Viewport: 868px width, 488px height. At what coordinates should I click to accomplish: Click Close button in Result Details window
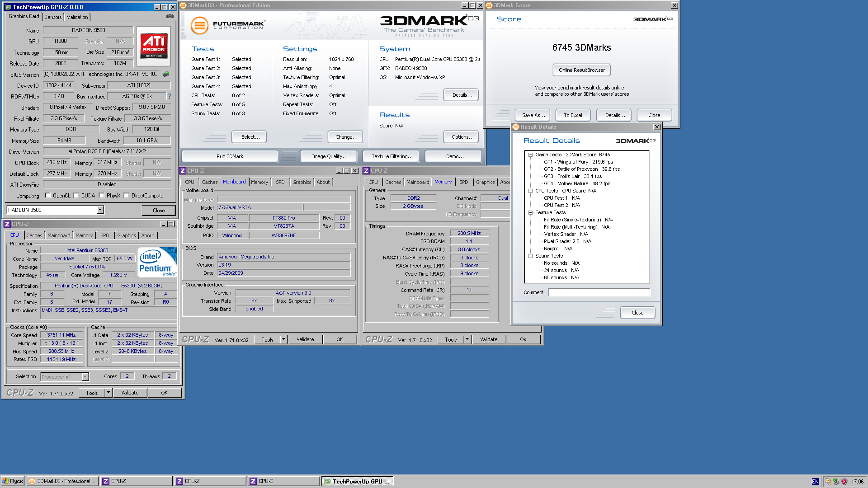pos(637,313)
